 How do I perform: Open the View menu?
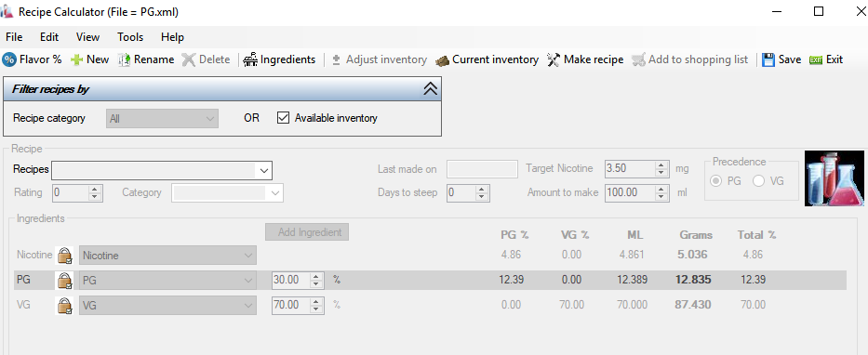pyautogui.click(x=88, y=37)
